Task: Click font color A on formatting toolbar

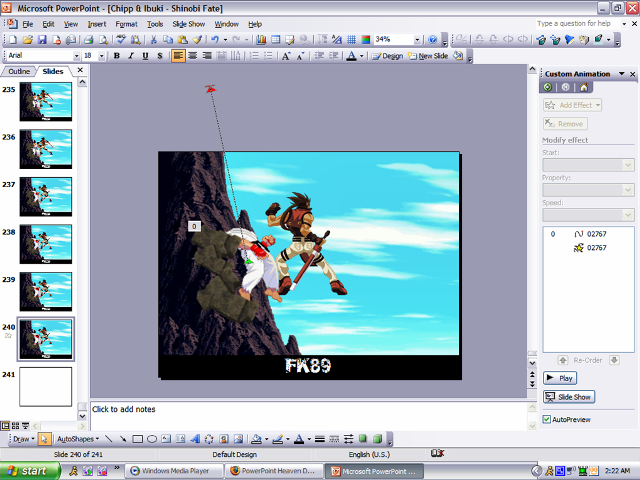Action: click(351, 56)
